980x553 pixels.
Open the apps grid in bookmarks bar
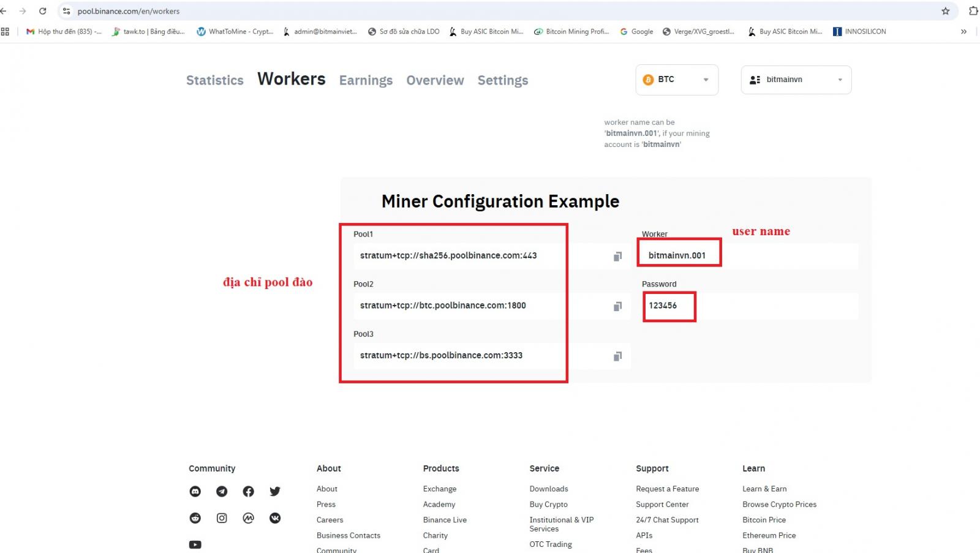pos(5,31)
